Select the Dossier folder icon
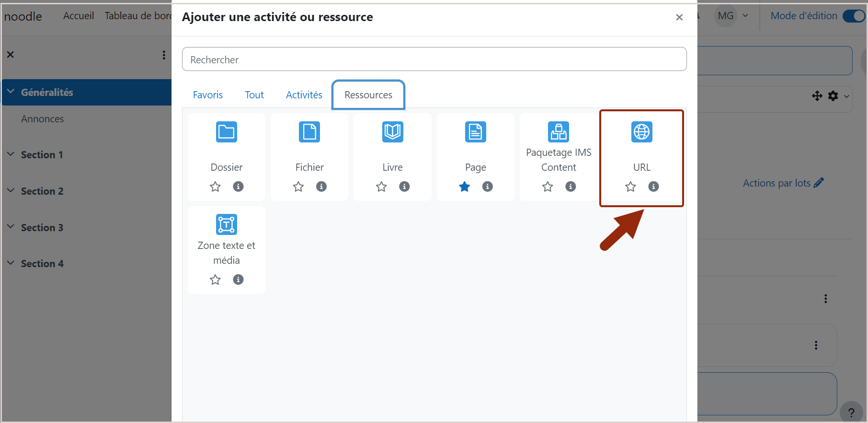This screenshot has width=868, height=423. (x=227, y=132)
